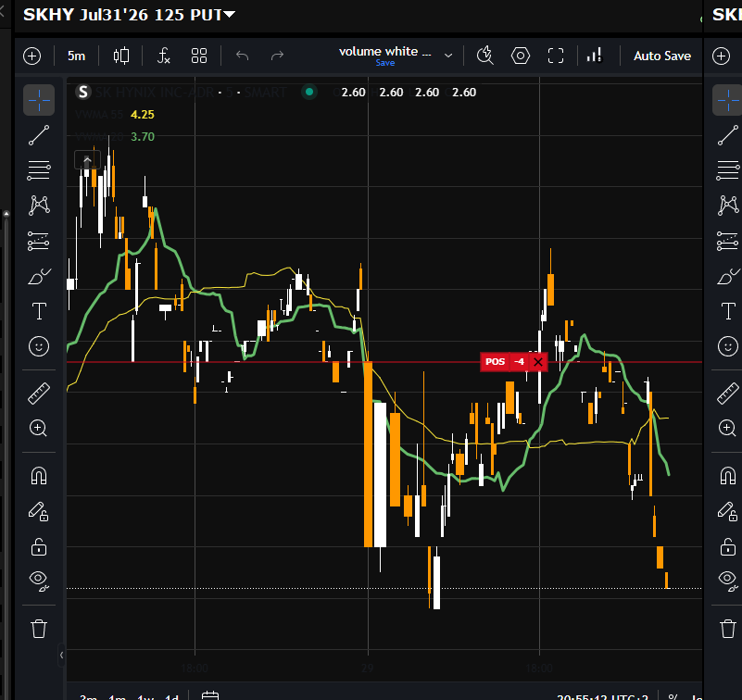
Task: Select the 1d date range
Action: coord(171,697)
